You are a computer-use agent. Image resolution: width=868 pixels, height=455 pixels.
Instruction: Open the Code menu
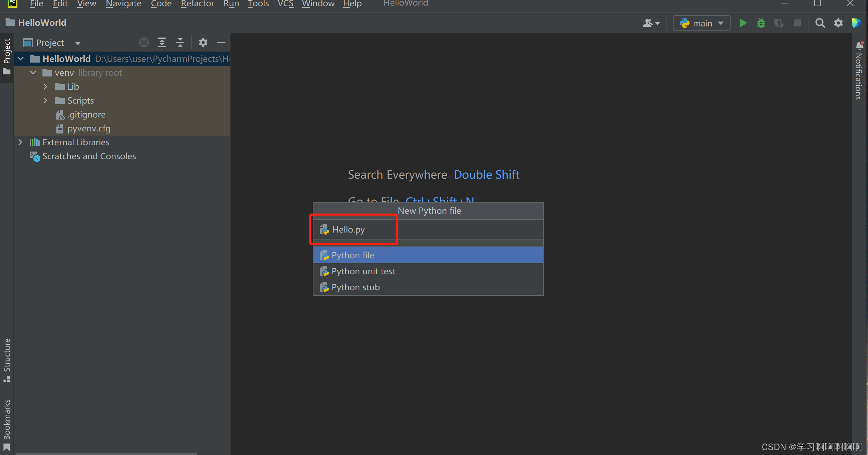click(161, 4)
